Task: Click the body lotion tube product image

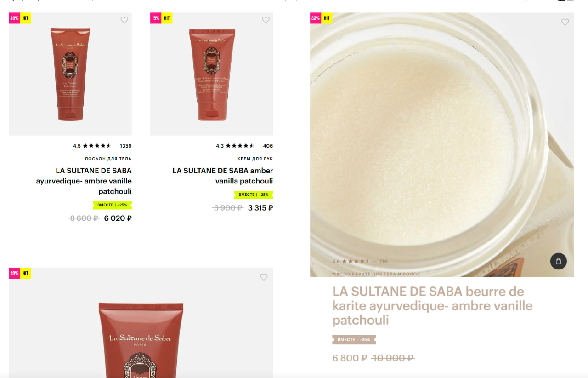Action: tap(70, 74)
